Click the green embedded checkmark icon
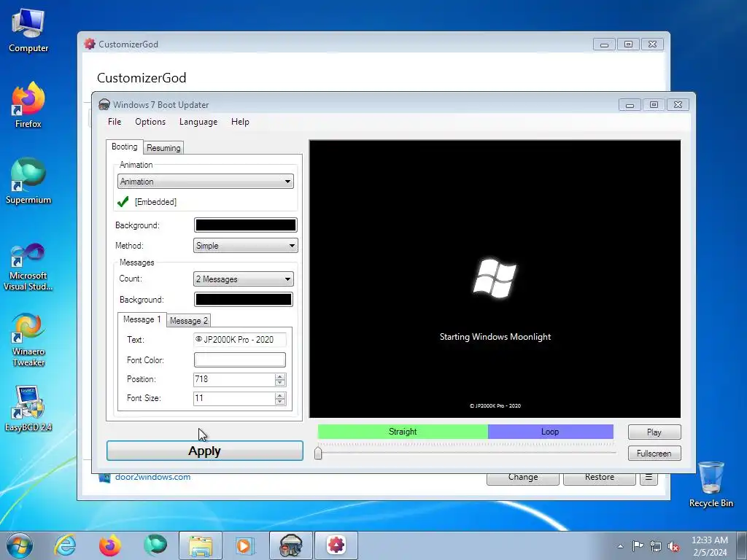Image resolution: width=747 pixels, height=560 pixels. click(x=123, y=202)
